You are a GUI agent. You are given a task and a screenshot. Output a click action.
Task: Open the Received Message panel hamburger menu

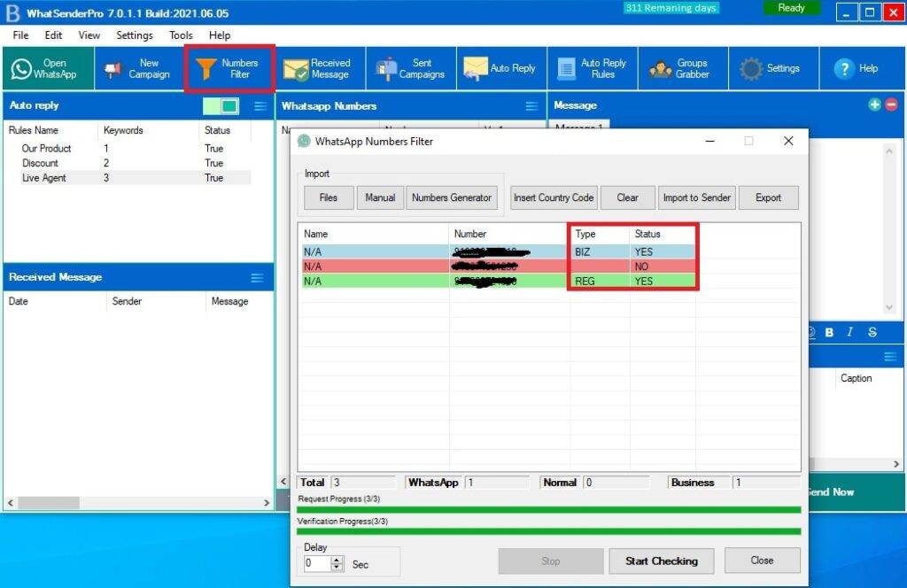(257, 278)
